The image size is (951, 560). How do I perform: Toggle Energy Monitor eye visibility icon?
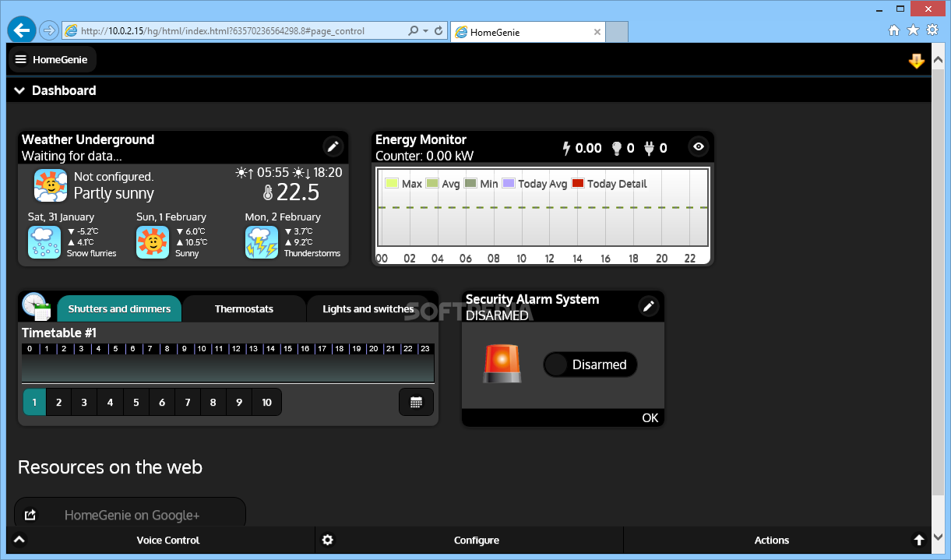(699, 146)
